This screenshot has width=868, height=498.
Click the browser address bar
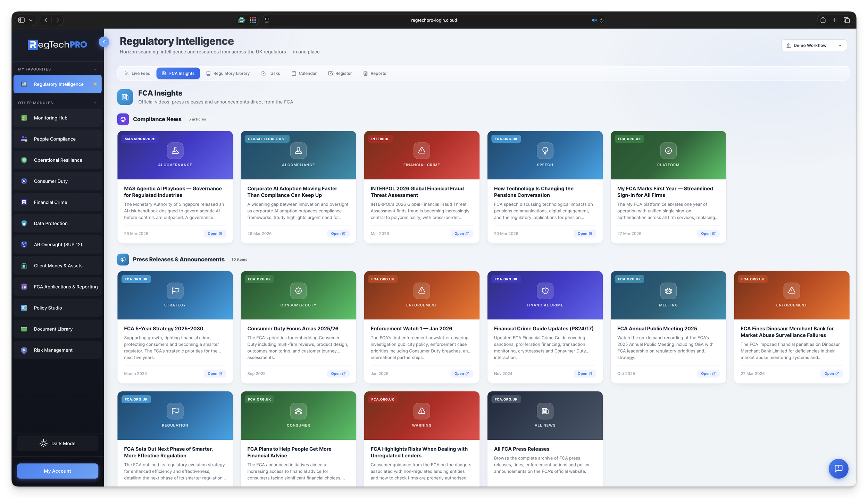tap(434, 20)
